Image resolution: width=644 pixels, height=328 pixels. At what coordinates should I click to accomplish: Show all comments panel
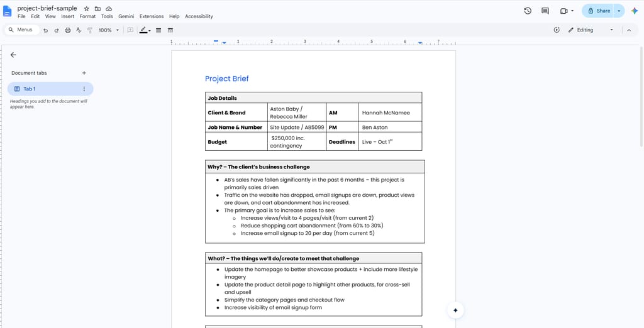pos(545,11)
